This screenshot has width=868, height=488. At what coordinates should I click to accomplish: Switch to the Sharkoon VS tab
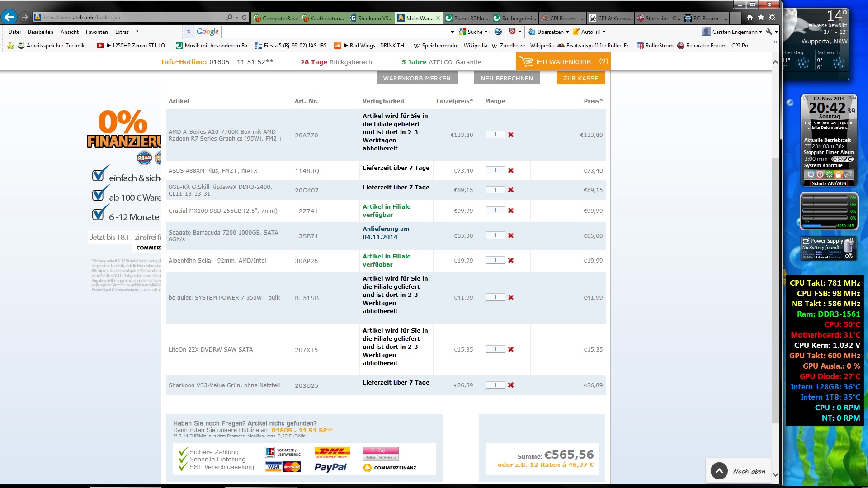[371, 18]
